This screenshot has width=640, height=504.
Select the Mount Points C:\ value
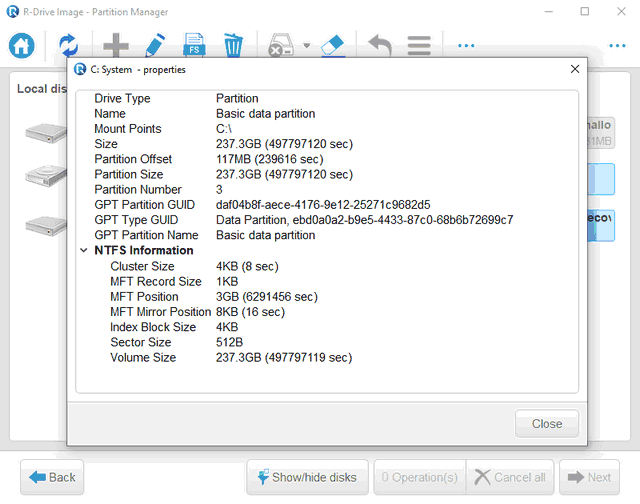(224, 129)
